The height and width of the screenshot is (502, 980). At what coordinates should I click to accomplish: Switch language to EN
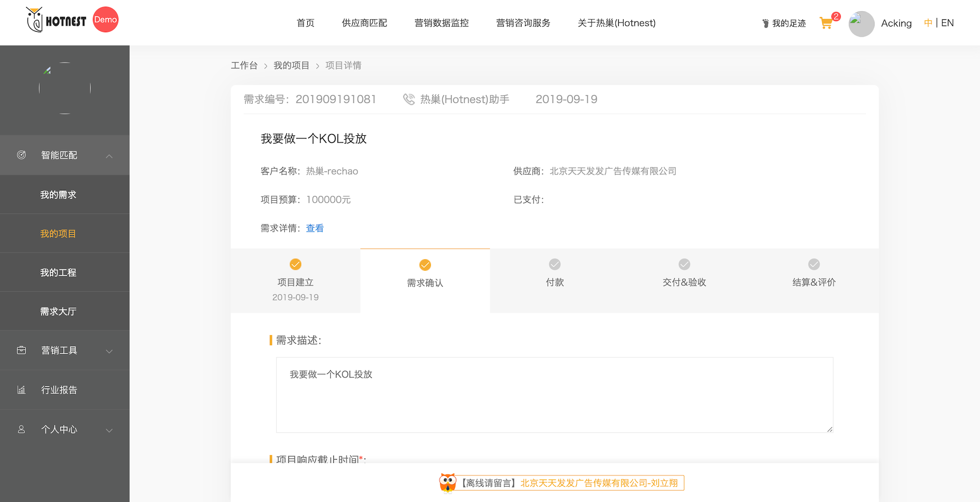947,23
